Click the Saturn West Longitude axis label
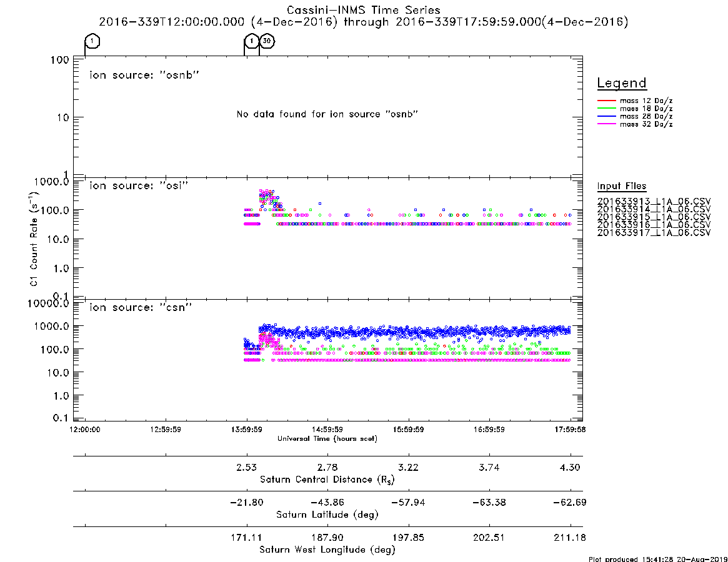 [x=327, y=550]
